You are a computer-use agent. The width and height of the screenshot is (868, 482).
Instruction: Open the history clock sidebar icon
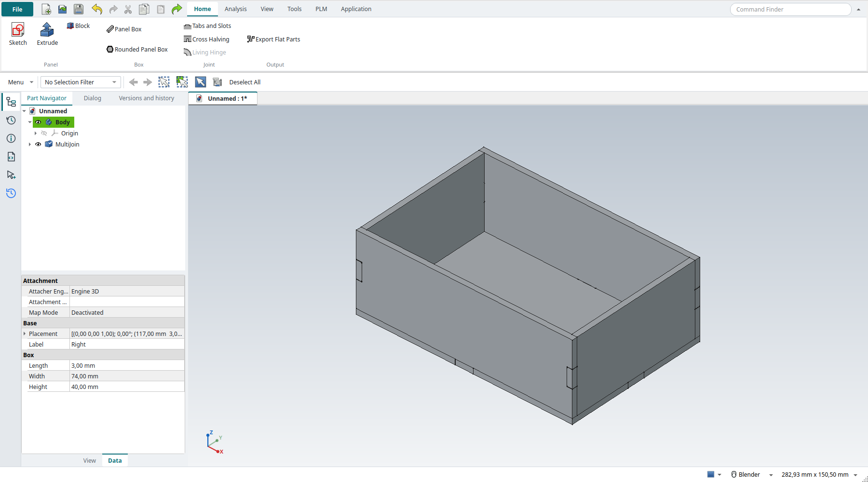tap(11, 120)
